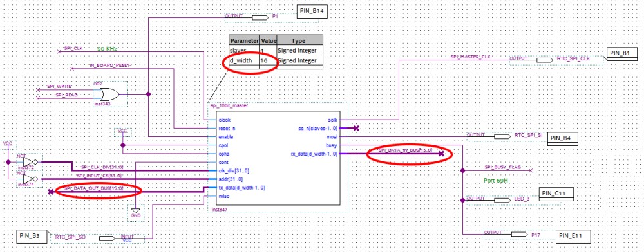This screenshot has height=252, width=644.
Task: Click the reset_n port on spi master
Action: [227, 129]
